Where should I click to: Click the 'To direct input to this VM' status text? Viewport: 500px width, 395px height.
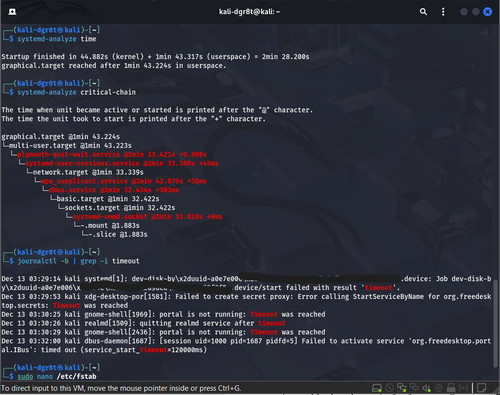(121, 388)
